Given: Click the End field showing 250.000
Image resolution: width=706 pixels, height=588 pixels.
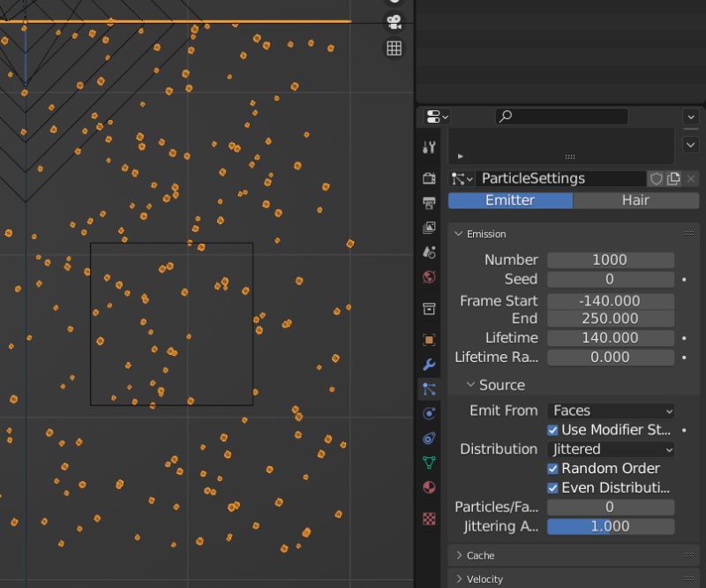Looking at the screenshot, I should pos(611,319).
